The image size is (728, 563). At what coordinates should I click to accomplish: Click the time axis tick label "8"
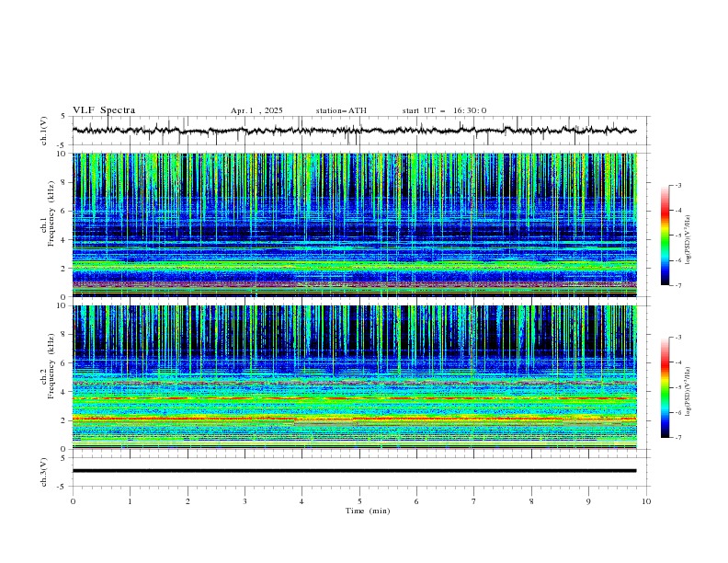pyautogui.click(x=531, y=501)
